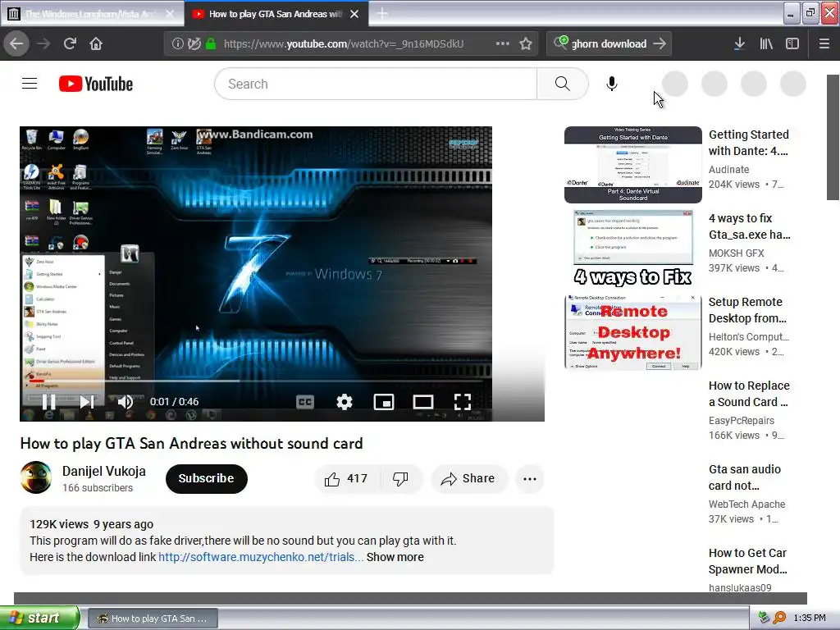Open the 4 ways to fix Gta_sa.exe title

[x=749, y=226]
